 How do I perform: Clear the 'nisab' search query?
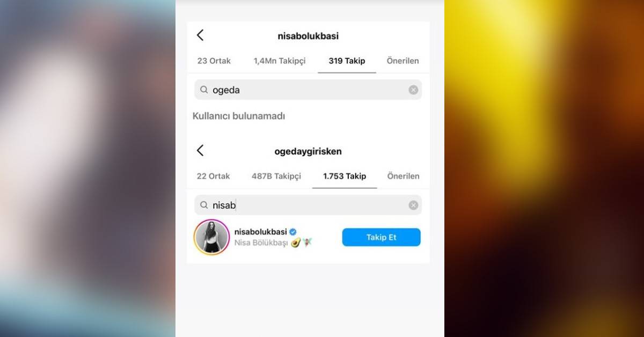pos(413,205)
